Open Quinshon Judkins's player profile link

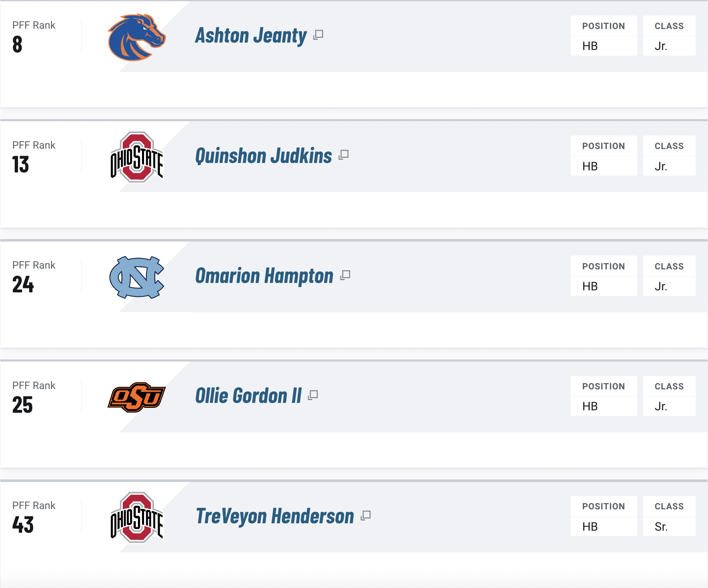tap(264, 156)
